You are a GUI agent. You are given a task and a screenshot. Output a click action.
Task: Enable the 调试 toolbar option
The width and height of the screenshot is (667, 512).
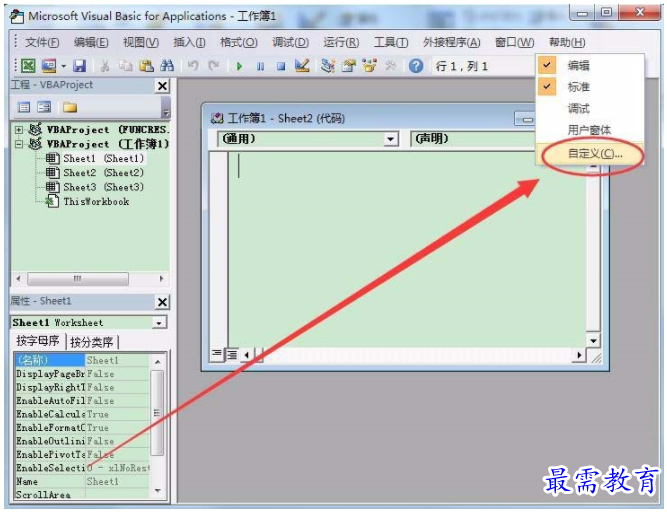590,108
